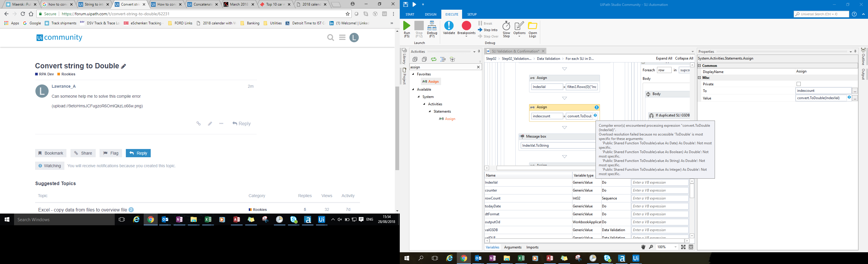
Task: Collapse the Favorites group in Activities
Action: pyautogui.click(x=414, y=74)
